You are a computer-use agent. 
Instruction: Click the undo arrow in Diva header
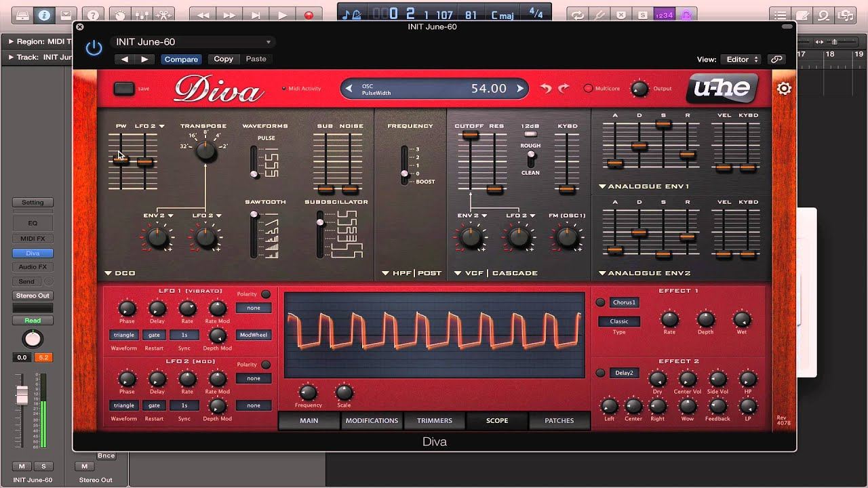click(546, 89)
